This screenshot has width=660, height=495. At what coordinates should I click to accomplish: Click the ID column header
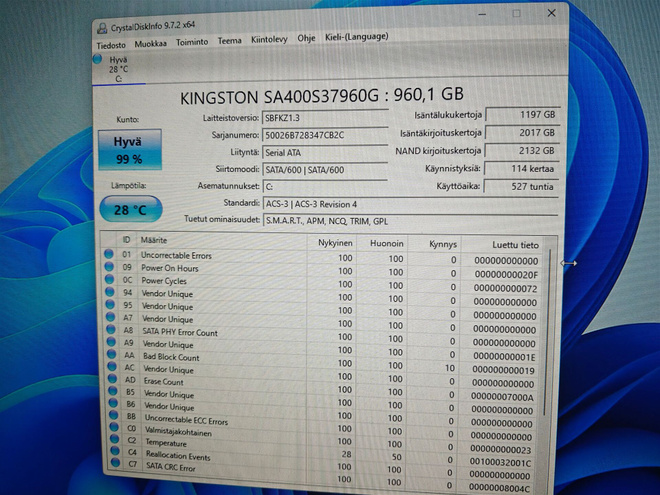click(126, 240)
